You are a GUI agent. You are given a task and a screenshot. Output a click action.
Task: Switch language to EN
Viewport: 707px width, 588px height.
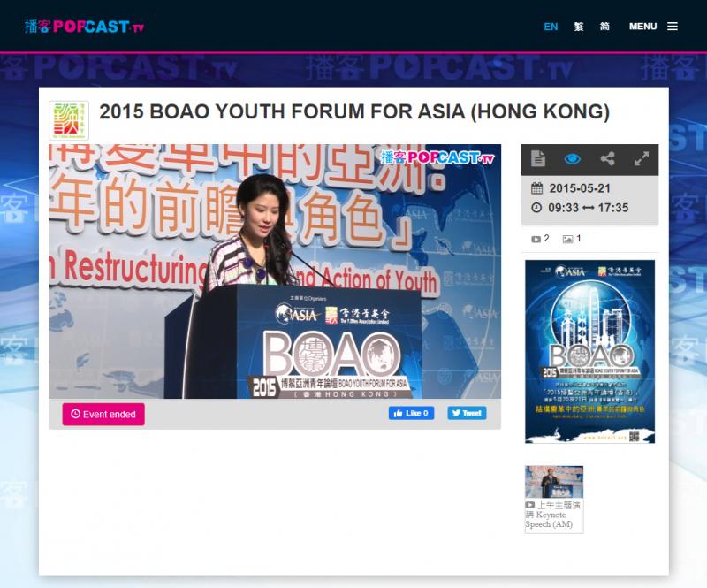pos(551,27)
